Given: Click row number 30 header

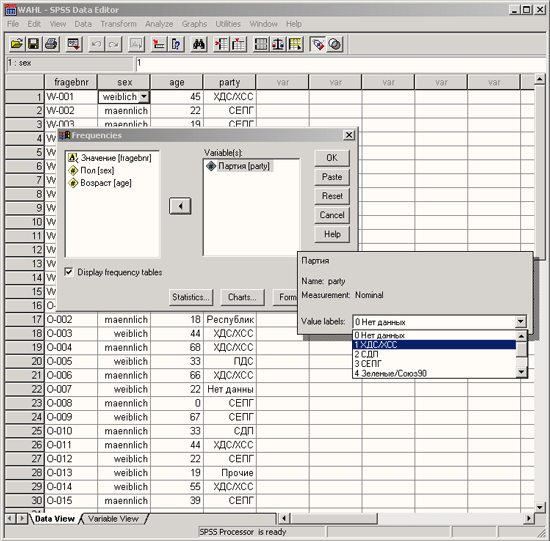Looking at the screenshot, I should [25, 501].
